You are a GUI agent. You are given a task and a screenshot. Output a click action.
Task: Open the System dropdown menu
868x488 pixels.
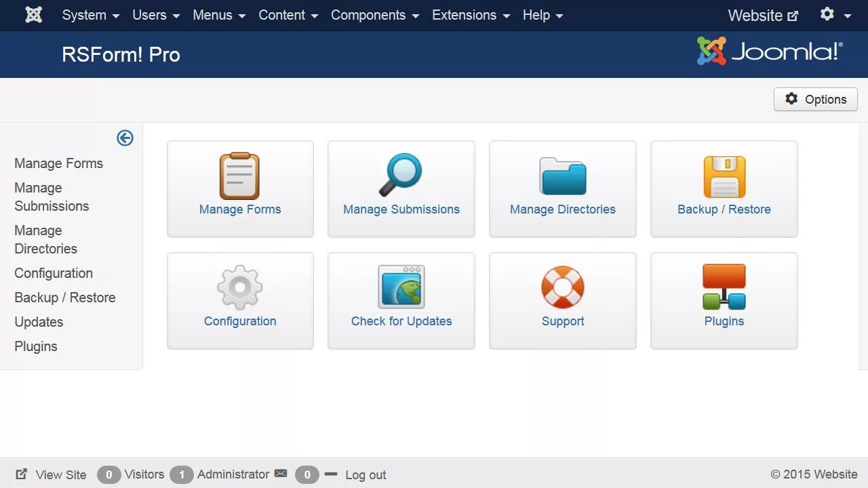(91, 15)
